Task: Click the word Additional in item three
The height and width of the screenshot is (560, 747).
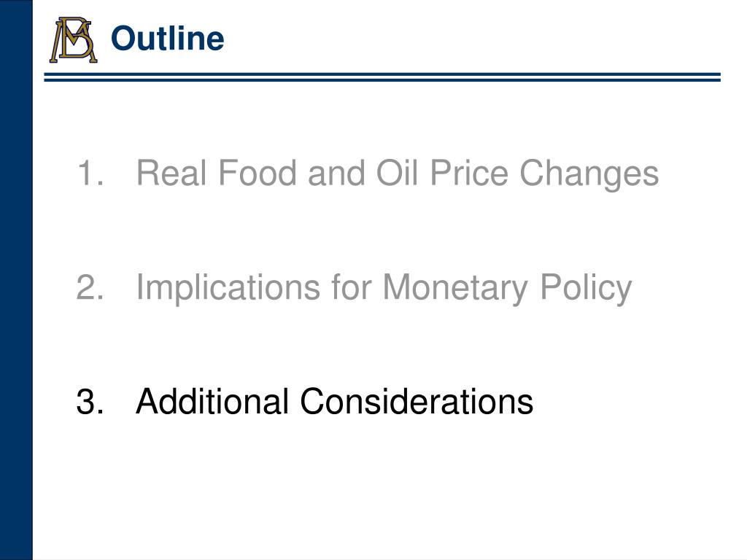Action: 212,402
